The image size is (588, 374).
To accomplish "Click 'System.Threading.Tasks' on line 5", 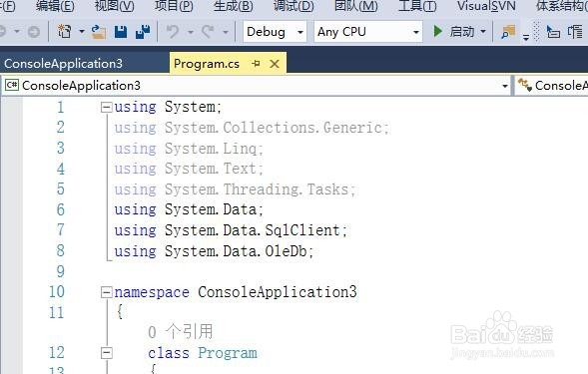I will 257,189.
